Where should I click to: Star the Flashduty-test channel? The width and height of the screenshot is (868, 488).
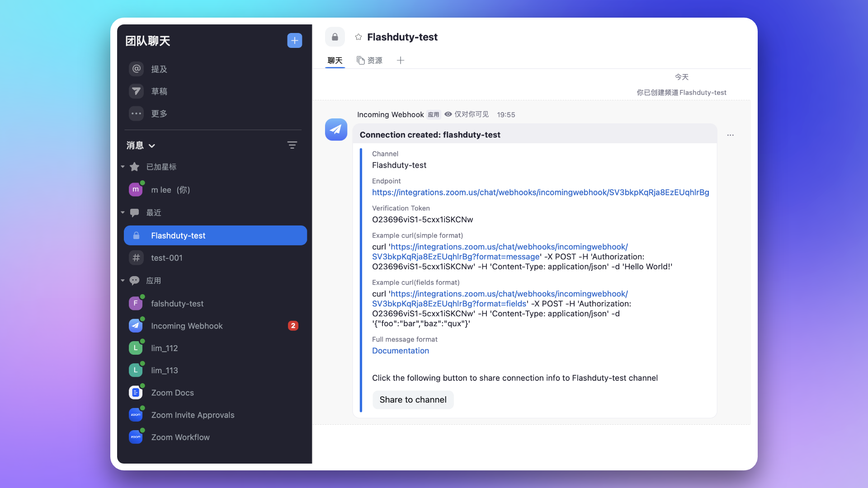(359, 37)
